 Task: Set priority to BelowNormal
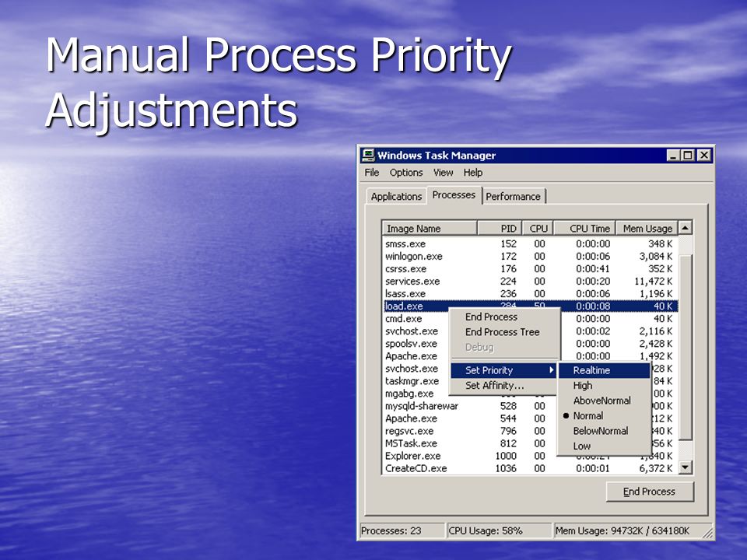pos(604,431)
